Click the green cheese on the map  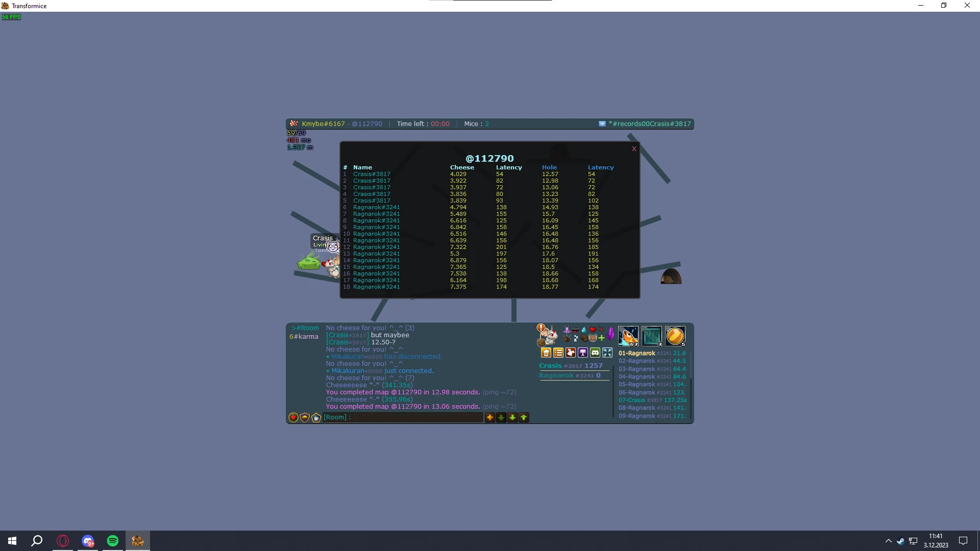[x=309, y=262]
